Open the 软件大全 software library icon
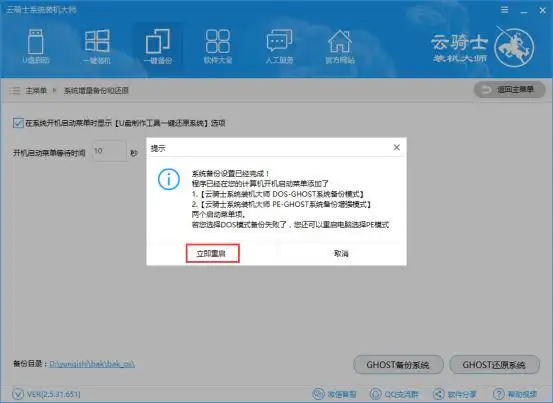Image resolution: width=553 pixels, height=403 pixels. tap(218, 47)
